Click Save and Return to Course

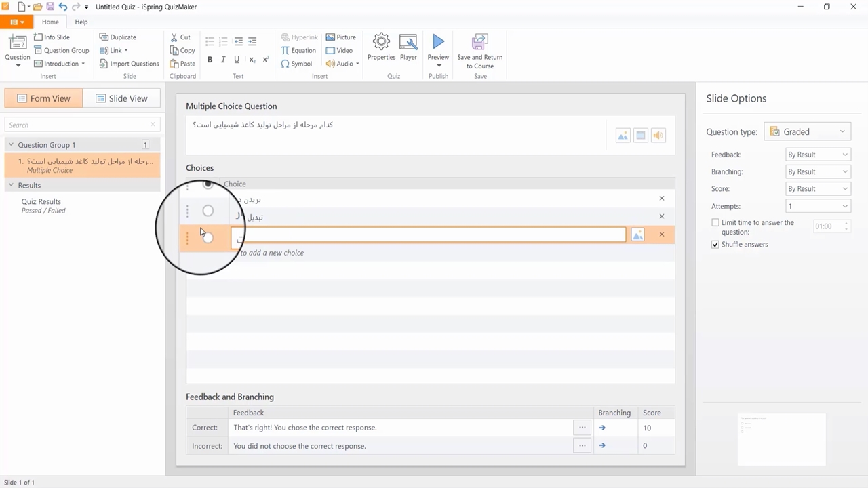coord(479,52)
